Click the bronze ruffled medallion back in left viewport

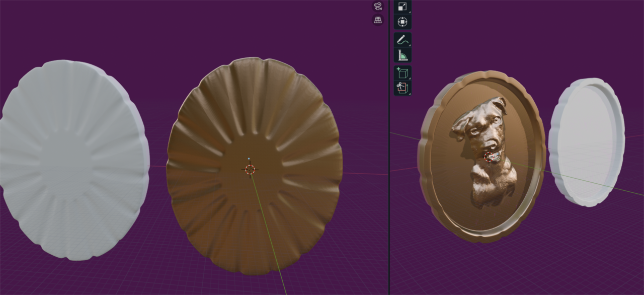(x=255, y=166)
